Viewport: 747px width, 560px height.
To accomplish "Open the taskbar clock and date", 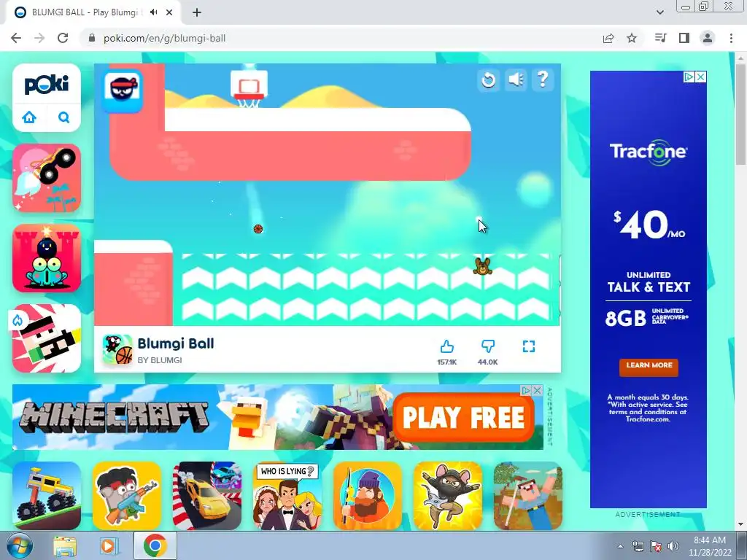I will pos(710,546).
